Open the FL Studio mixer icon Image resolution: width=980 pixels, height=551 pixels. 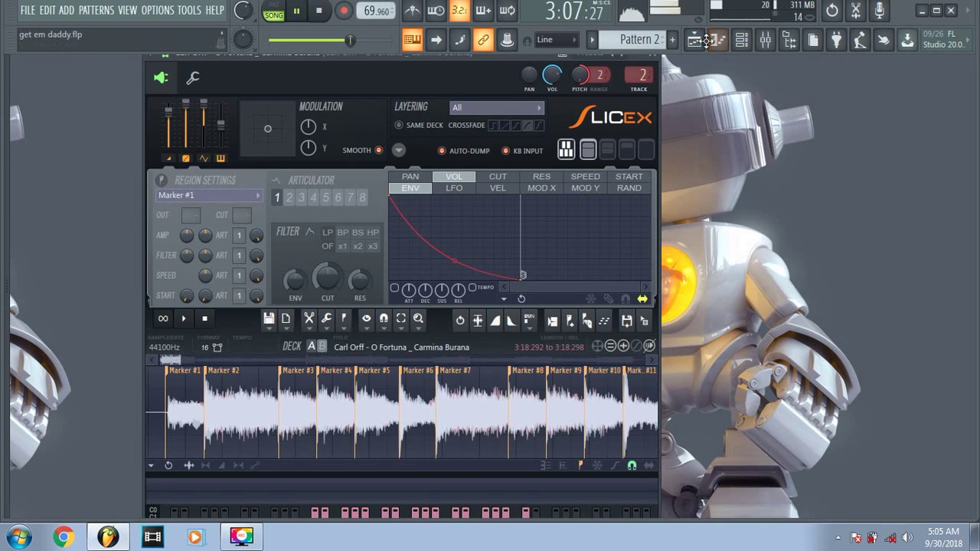tap(766, 40)
